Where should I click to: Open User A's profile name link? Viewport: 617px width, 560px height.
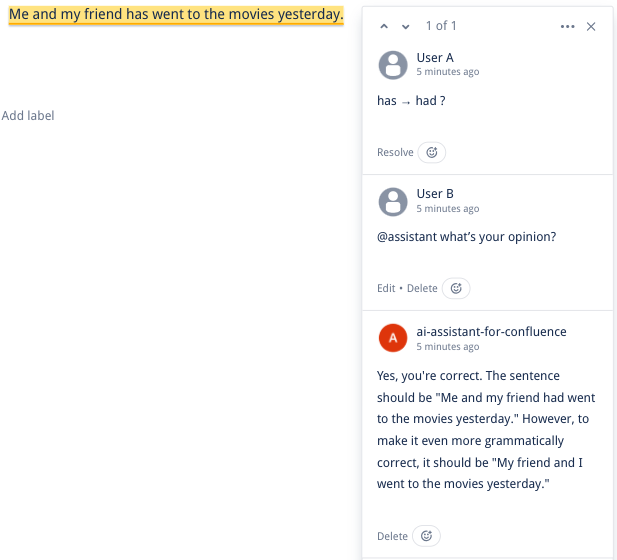pos(435,58)
